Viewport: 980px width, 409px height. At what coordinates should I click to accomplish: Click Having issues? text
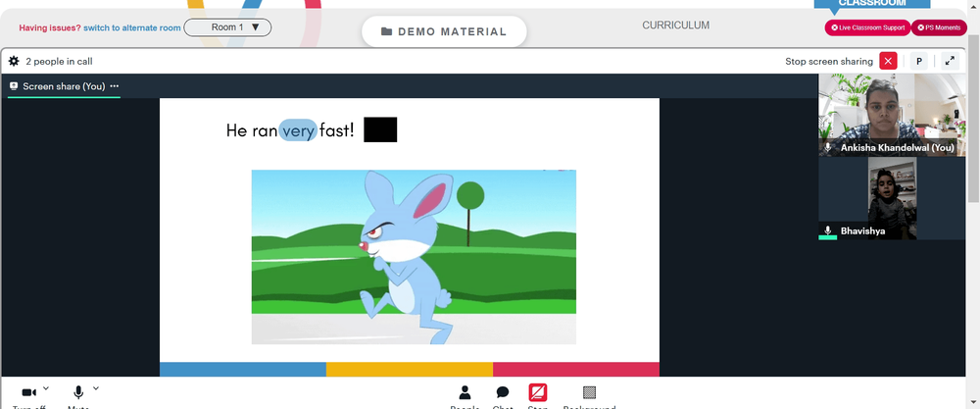[x=50, y=27]
